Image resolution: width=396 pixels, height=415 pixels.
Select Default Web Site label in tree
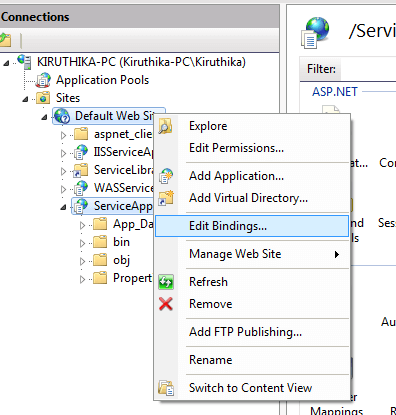tap(114, 116)
